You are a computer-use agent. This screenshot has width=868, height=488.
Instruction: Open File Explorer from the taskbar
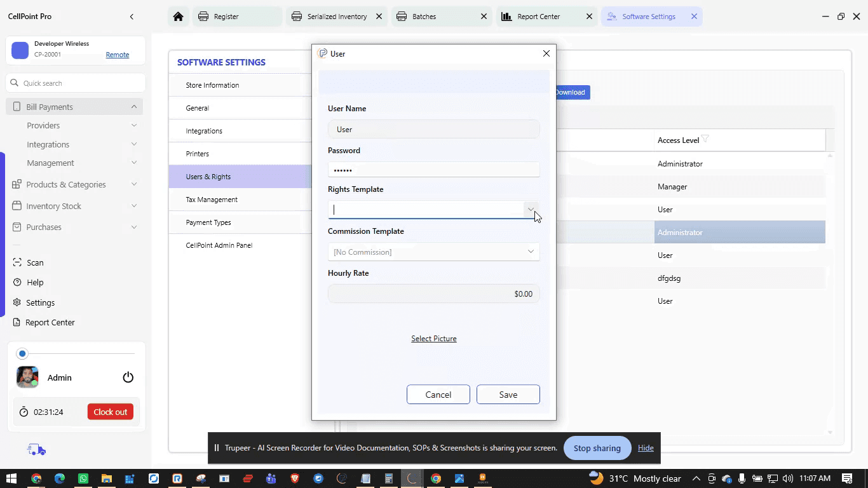107,478
